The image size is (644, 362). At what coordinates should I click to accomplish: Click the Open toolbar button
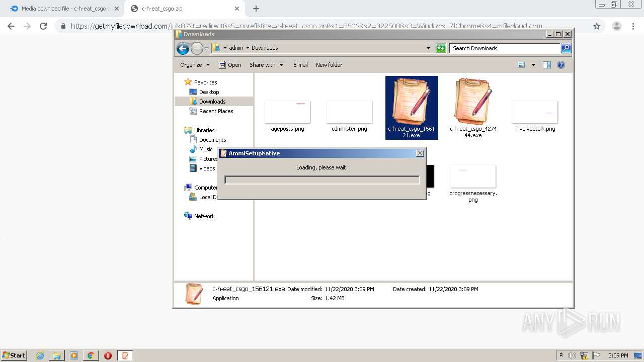coord(230,65)
